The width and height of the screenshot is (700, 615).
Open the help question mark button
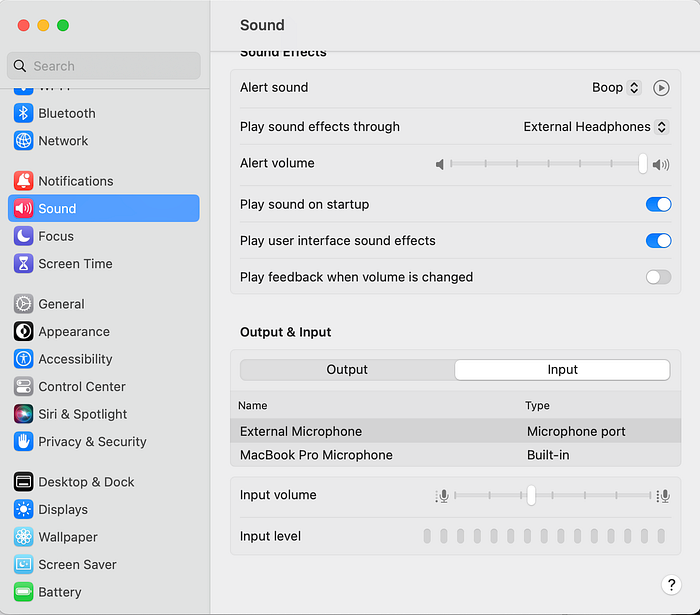pyautogui.click(x=671, y=585)
